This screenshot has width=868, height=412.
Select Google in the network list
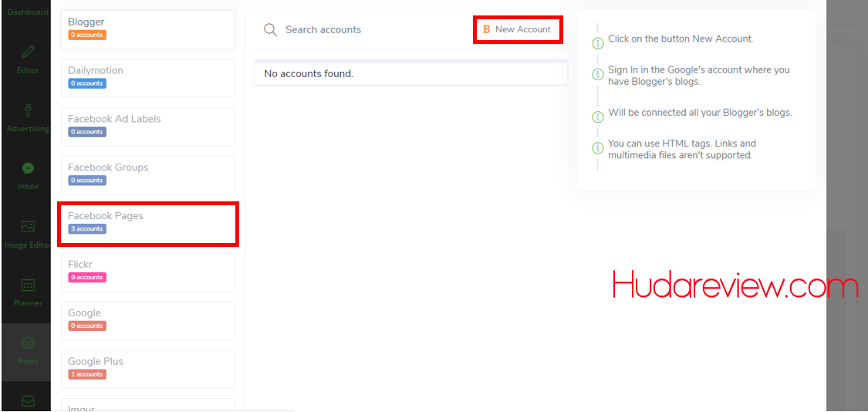147,320
